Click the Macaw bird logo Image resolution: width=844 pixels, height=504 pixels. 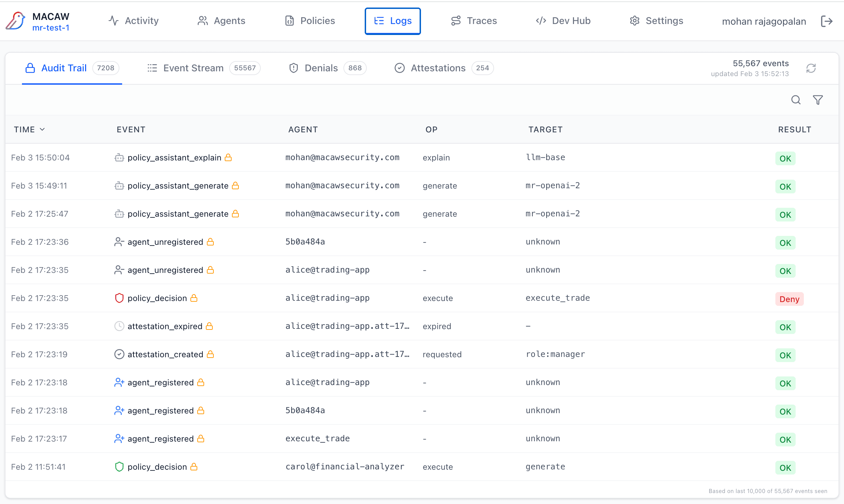pyautogui.click(x=16, y=21)
